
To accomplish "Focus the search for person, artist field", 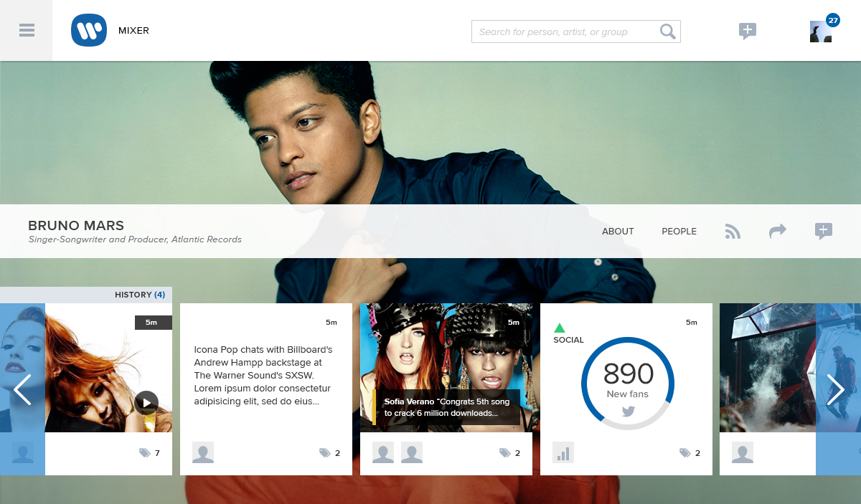I will tap(575, 32).
